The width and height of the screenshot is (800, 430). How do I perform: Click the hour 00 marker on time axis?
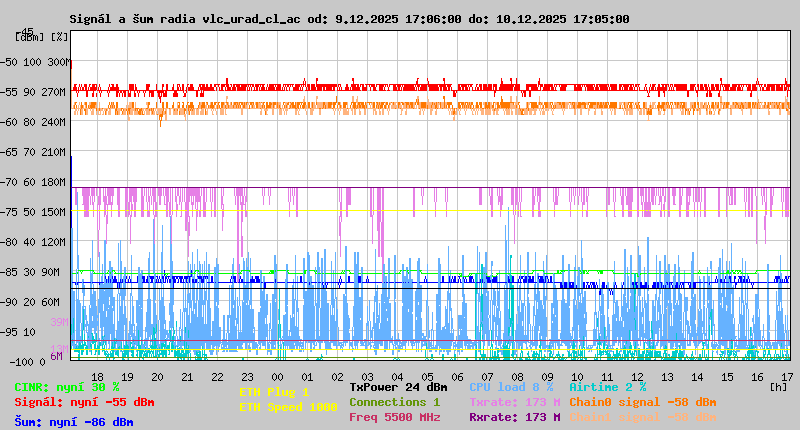[278, 376]
